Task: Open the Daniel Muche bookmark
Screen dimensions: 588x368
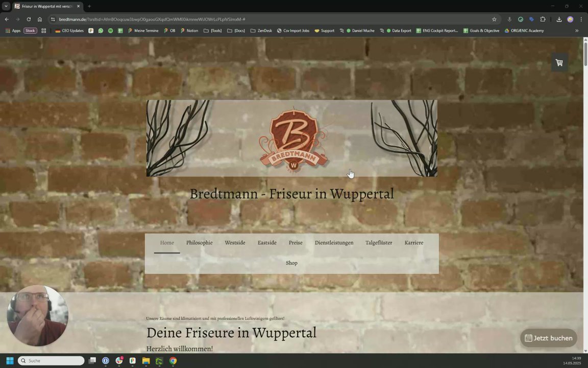Action: (x=357, y=31)
